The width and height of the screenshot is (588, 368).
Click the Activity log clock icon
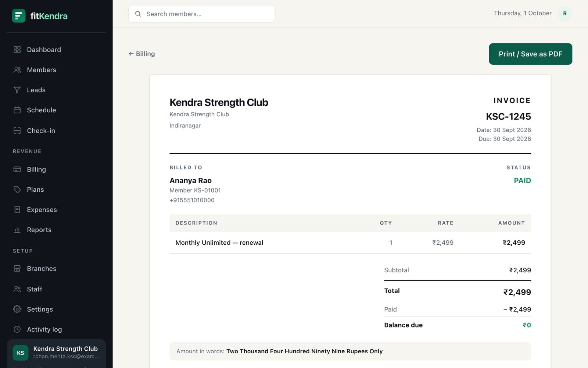click(17, 329)
